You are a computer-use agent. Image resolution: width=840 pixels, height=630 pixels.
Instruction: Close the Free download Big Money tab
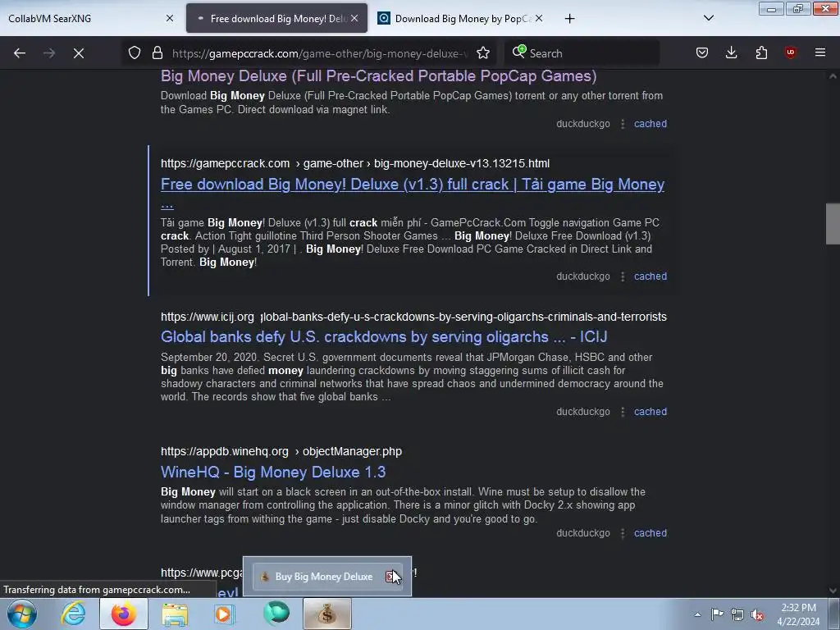pos(354,18)
